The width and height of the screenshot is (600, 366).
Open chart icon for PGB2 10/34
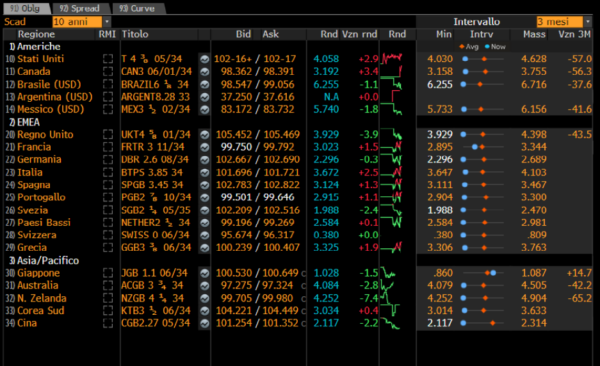pos(205,198)
